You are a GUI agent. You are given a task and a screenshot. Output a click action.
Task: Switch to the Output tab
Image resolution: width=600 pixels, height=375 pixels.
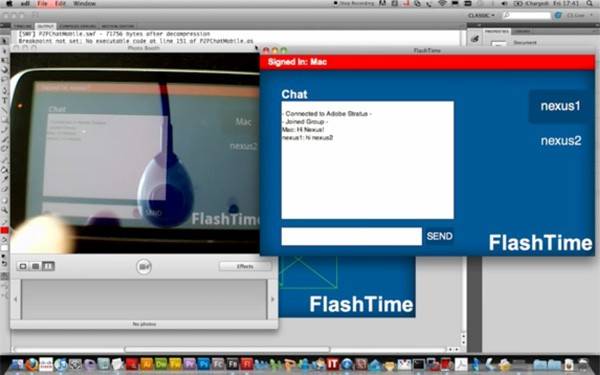coord(46,26)
